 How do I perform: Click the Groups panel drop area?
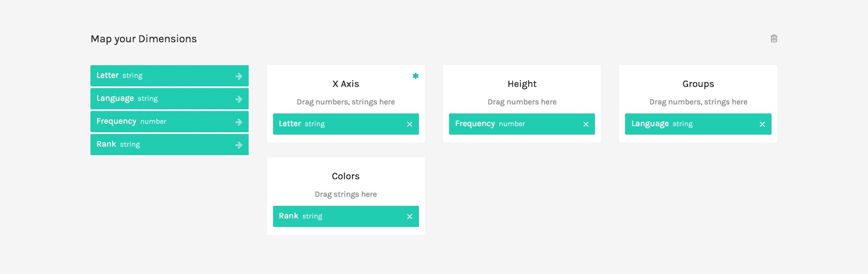pos(698,102)
